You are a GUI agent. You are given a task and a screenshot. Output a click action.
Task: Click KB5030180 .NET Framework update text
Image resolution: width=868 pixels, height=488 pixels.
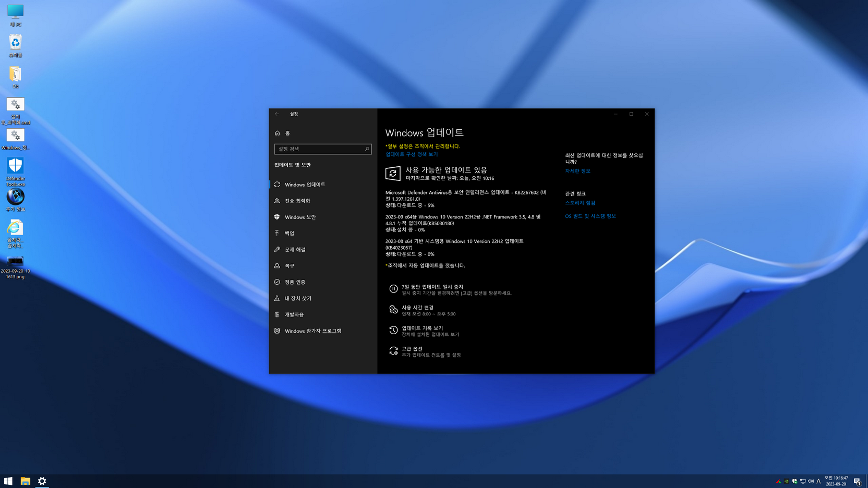coord(463,220)
